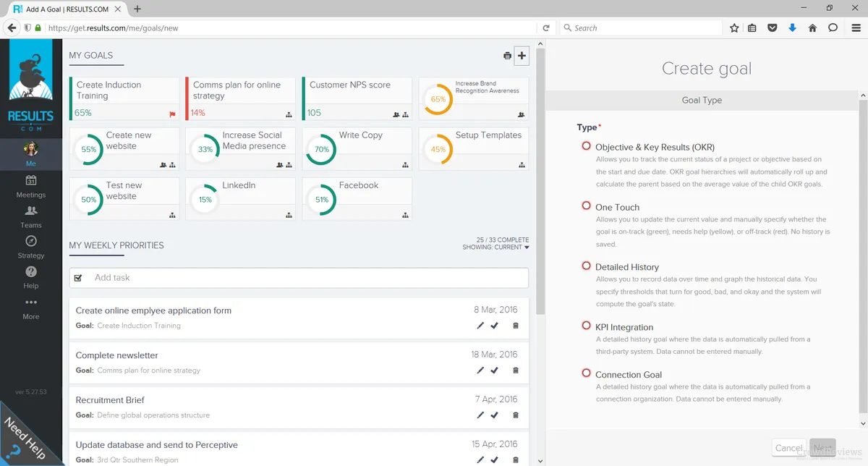
Task: Click the 55% progress ring on Create new website
Action: click(89, 149)
